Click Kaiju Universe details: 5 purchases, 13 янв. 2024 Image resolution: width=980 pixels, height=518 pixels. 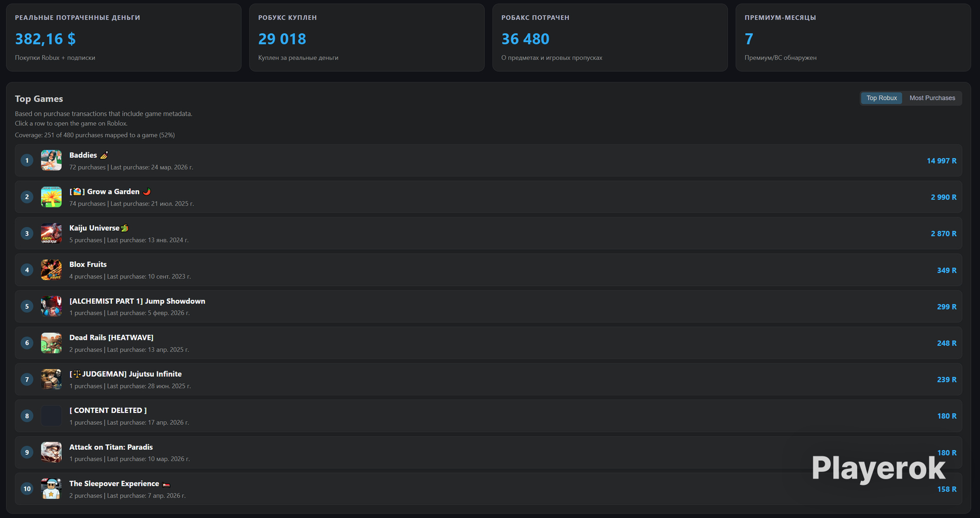tap(129, 240)
